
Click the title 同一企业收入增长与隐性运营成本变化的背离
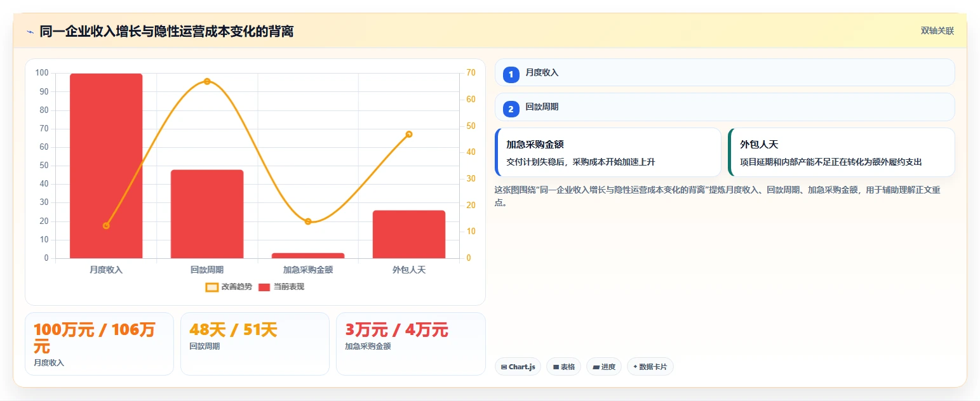pyautogui.click(x=166, y=32)
